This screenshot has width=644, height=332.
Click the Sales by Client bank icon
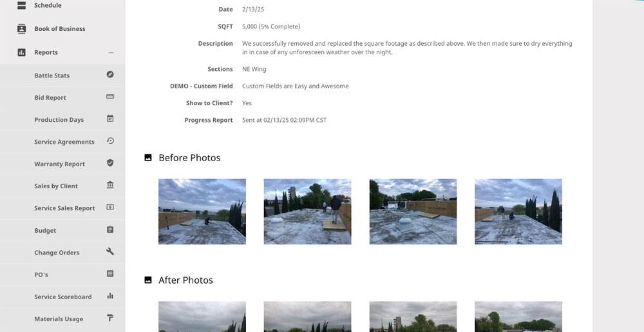[x=110, y=185]
